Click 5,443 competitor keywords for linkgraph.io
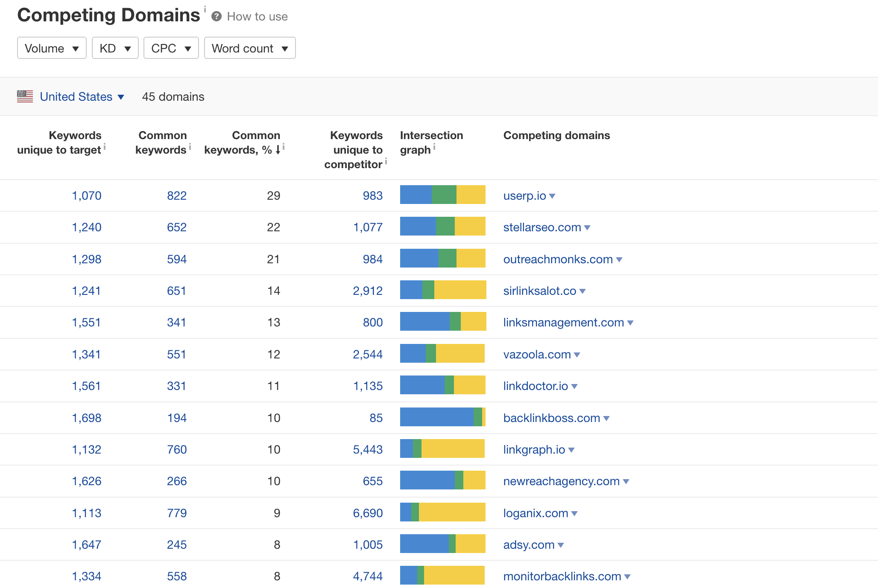Image resolution: width=878 pixels, height=588 pixels. coord(368,450)
